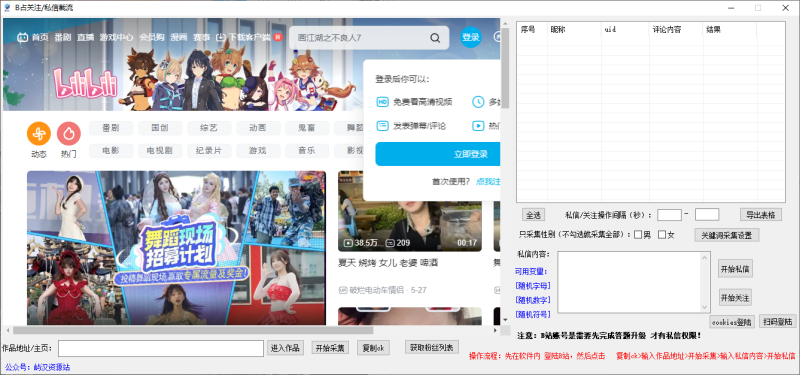Click the 点我注册 link
800x375 pixels.
click(x=488, y=181)
